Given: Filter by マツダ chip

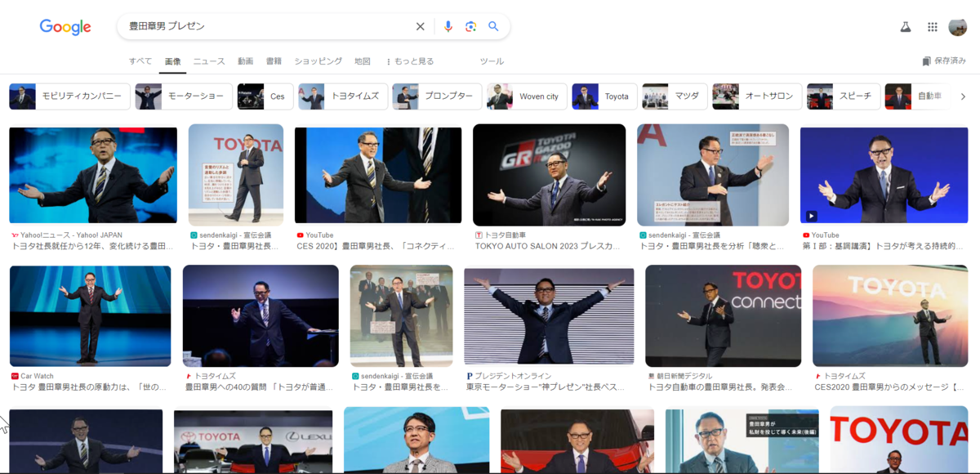Looking at the screenshot, I should (x=675, y=96).
